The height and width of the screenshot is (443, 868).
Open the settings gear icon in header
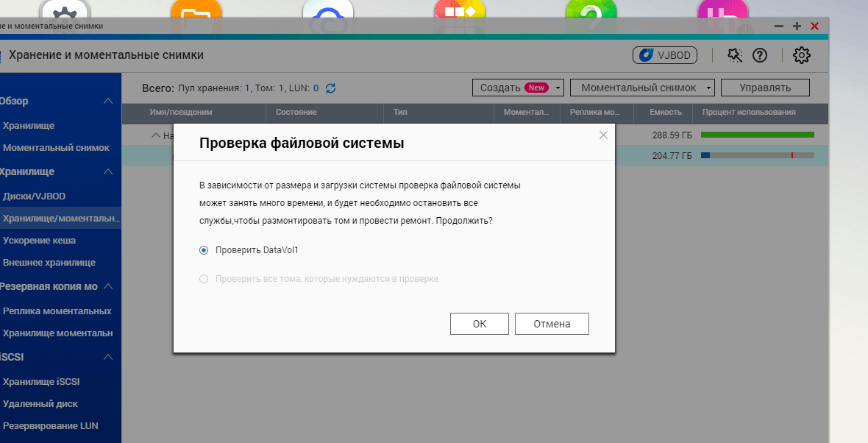pyautogui.click(x=802, y=55)
